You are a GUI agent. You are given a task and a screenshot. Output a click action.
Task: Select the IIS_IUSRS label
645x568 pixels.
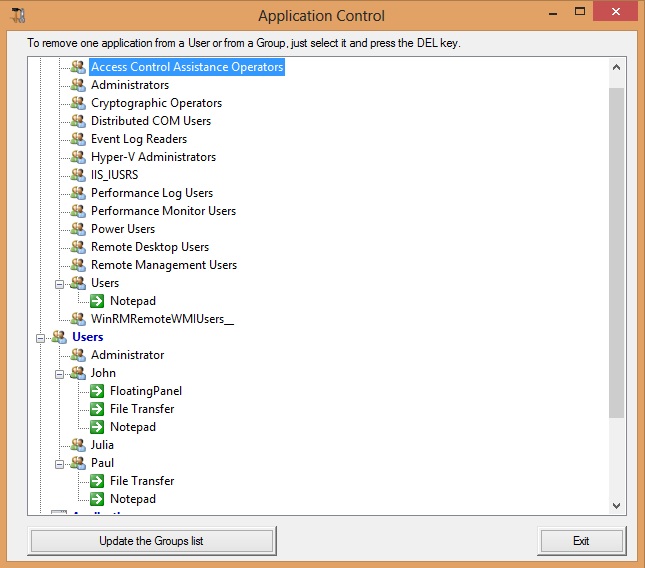[115, 175]
